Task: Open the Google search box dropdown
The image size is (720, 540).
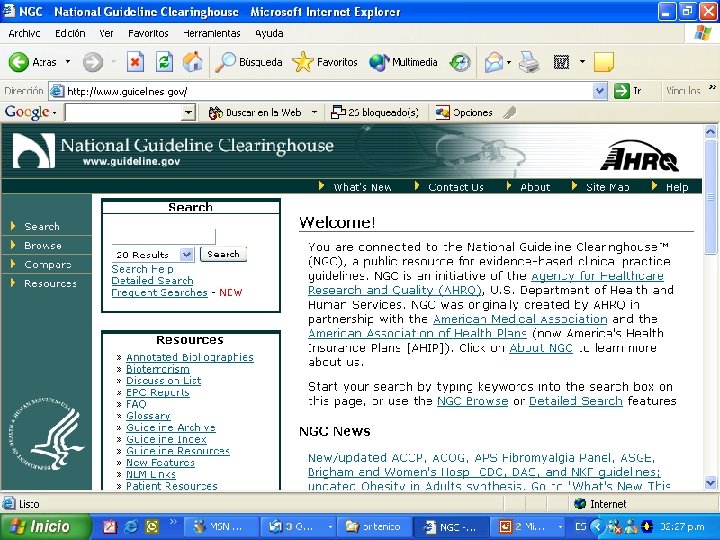Action: click(x=188, y=112)
